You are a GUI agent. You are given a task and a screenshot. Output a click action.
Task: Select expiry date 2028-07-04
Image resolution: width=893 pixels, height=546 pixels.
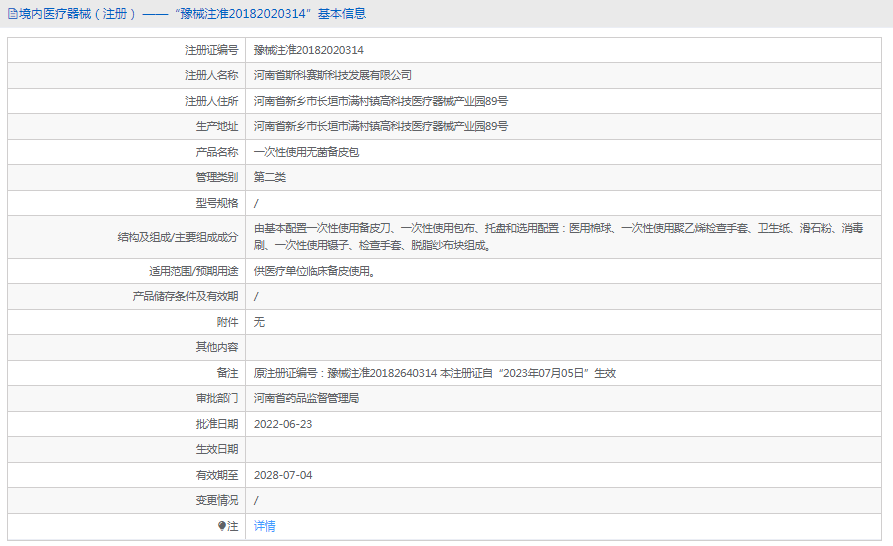[x=283, y=475]
